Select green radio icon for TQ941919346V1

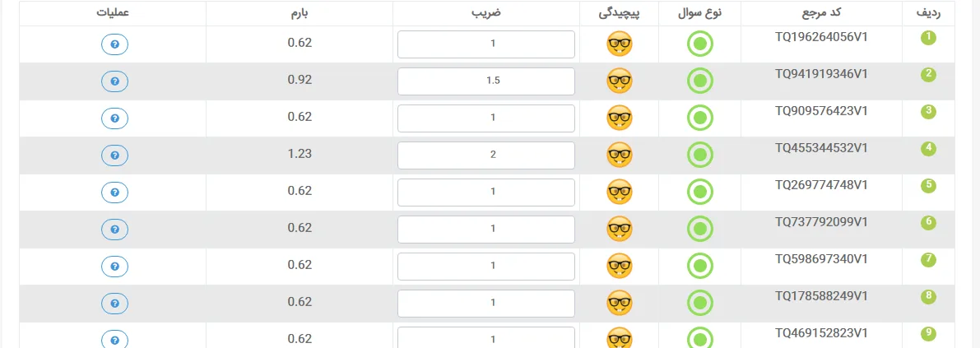pos(700,81)
